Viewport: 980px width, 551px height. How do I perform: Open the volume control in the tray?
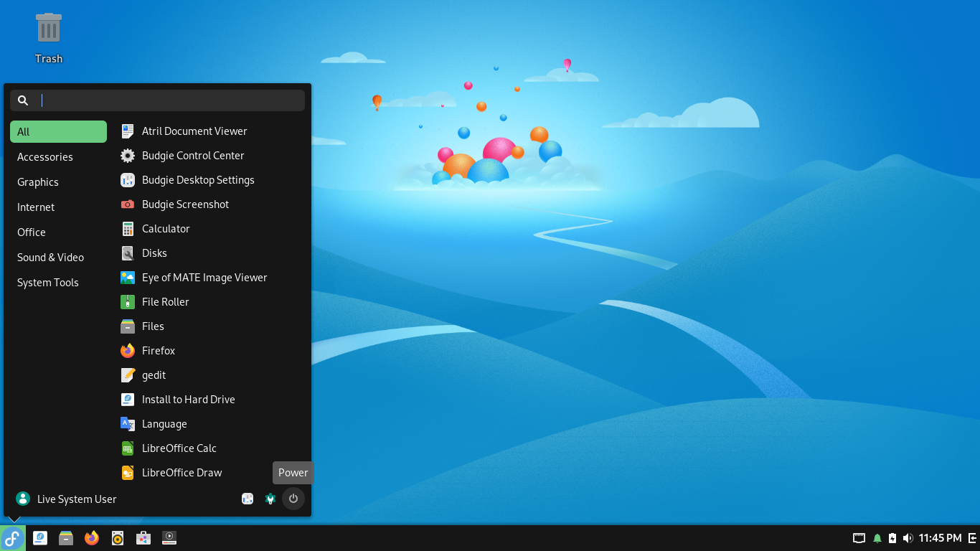(908, 538)
